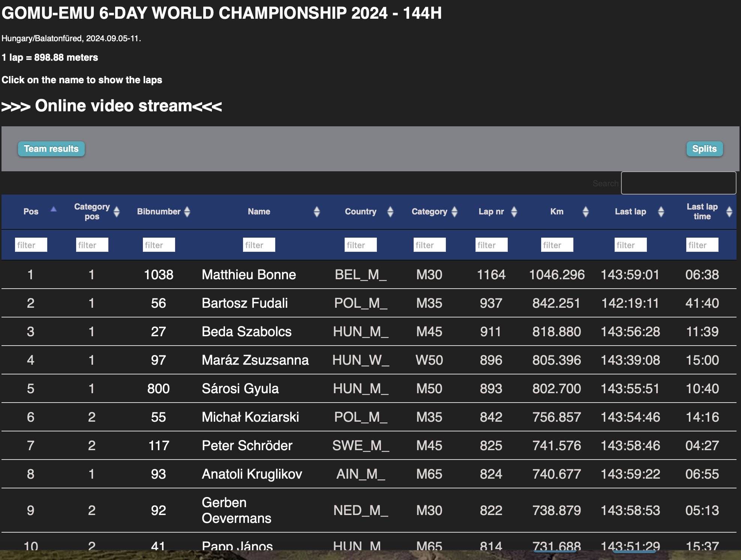
Task: Click on Peter Schröder's name
Action: (247, 446)
